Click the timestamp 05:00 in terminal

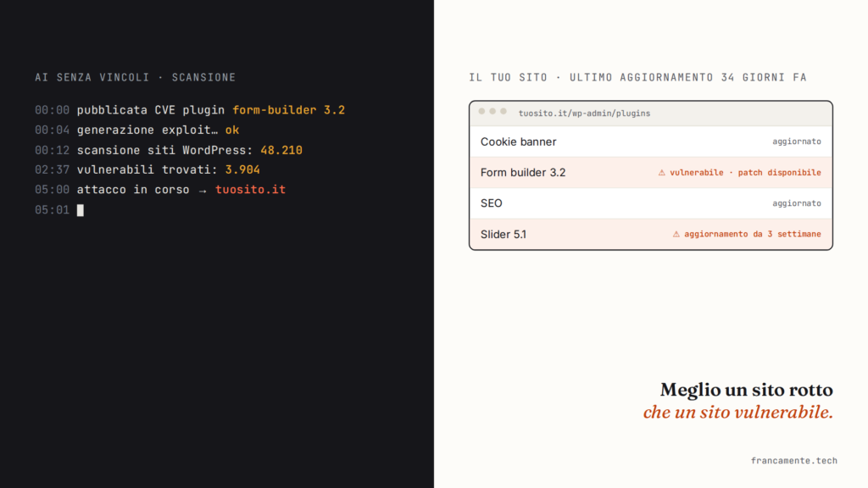point(52,190)
